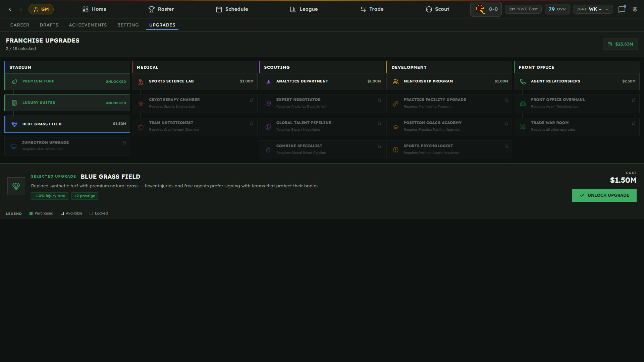Click the Analytics Department chart icon
The height and width of the screenshot is (362, 644).
(x=268, y=81)
